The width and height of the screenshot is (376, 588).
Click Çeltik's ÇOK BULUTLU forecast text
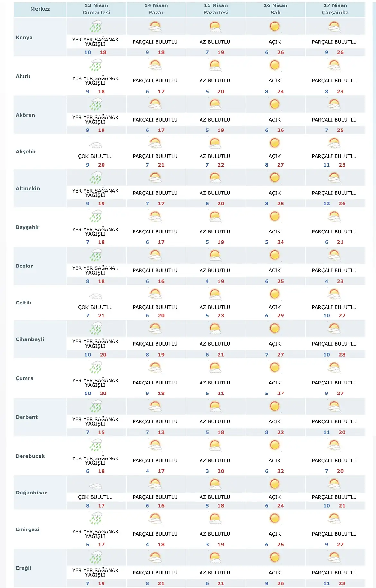point(95,307)
